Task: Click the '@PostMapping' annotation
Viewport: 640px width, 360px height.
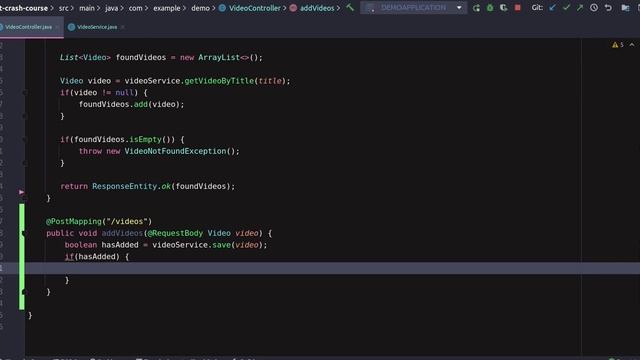Action: pyautogui.click(x=74, y=221)
